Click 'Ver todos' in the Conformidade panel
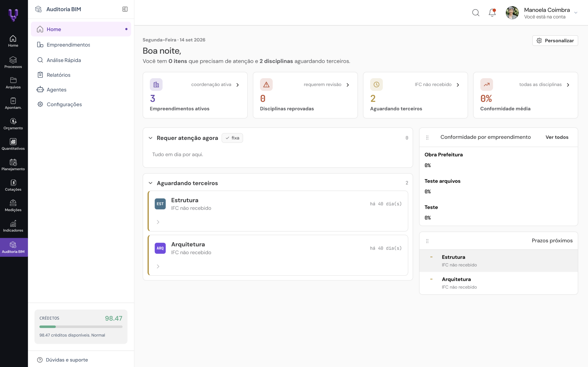The width and height of the screenshot is (588, 367). 557,137
